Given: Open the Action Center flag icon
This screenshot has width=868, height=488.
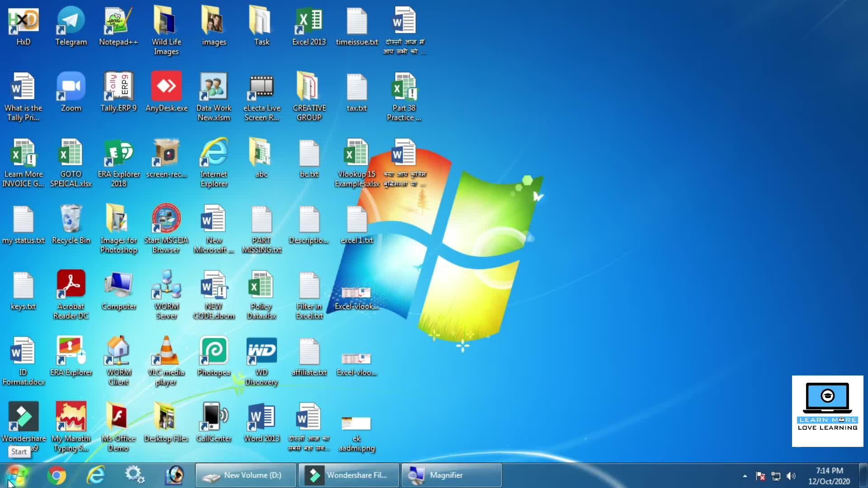Looking at the screenshot, I should coord(760,476).
